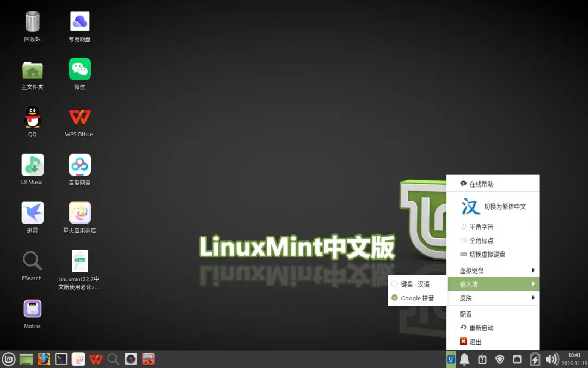Image resolution: width=588 pixels, height=368 pixels.
Task: Launch FSearch from the desktop
Action: pos(32,261)
